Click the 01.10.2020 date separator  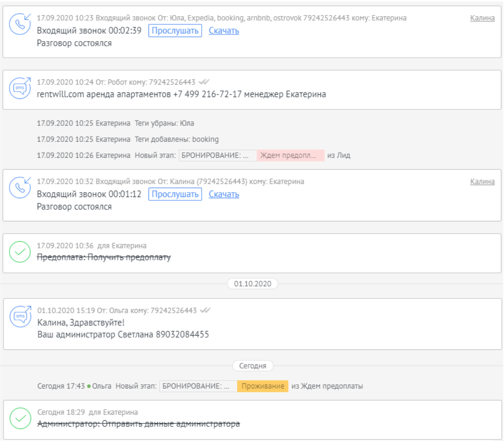point(252,284)
